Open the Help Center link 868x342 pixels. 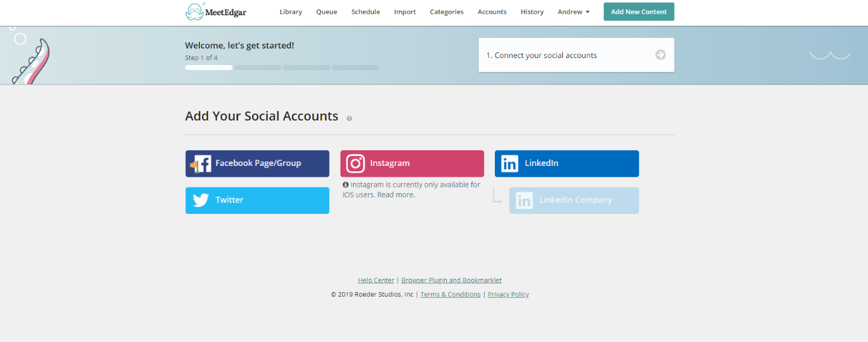[376, 280]
